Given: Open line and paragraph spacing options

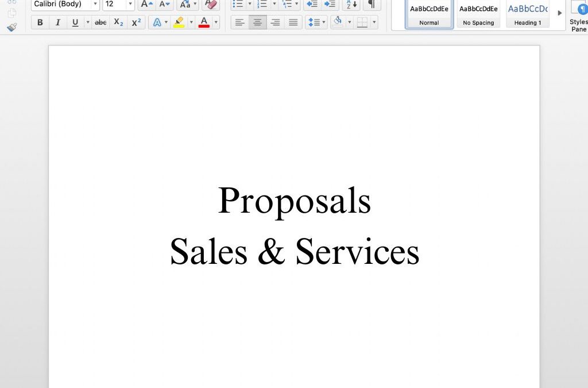Looking at the screenshot, I should pos(316,22).
